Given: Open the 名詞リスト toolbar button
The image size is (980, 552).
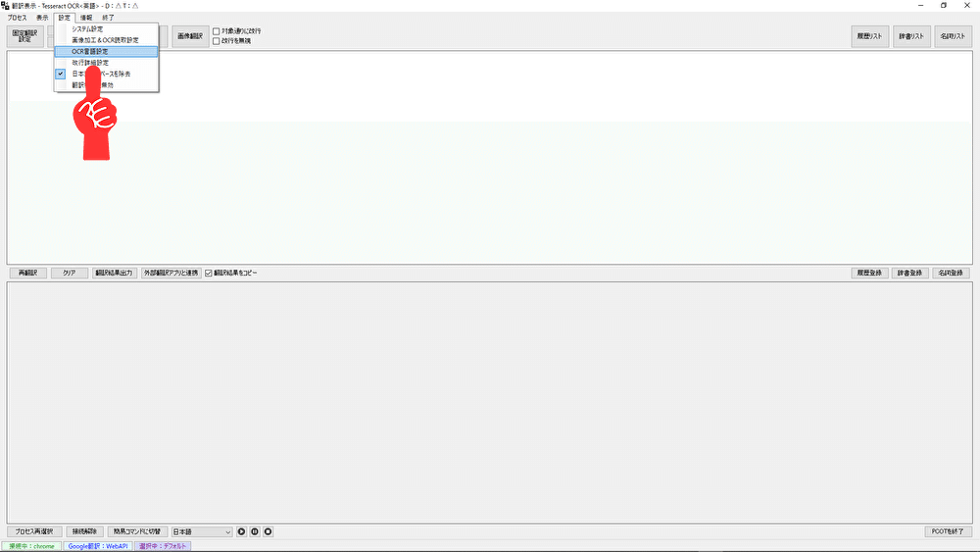Looking at the screenshot, I should [954, 36].
